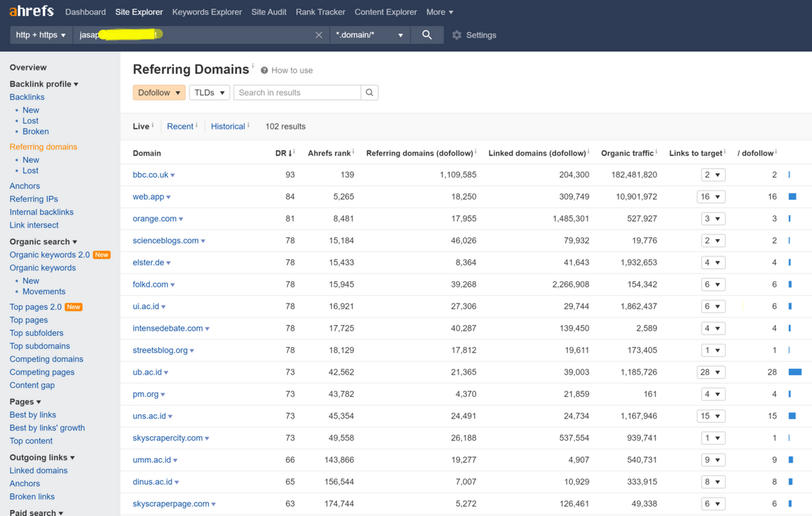The height and width of the screenshot is (516, 812).
Task: Open the intensedebate.com domain link
Action: [168, 328]
